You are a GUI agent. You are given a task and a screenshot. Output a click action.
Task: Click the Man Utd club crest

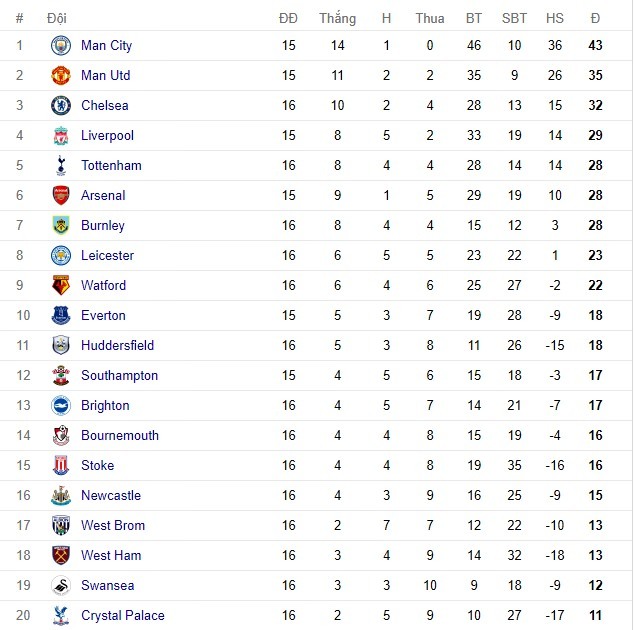pyautogui.click(x=62, y=76)
